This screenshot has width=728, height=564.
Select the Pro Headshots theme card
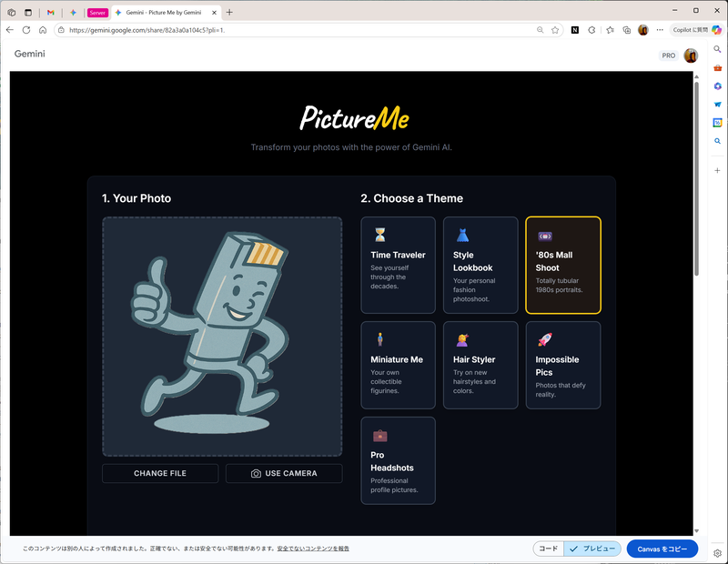pos(399,460)
